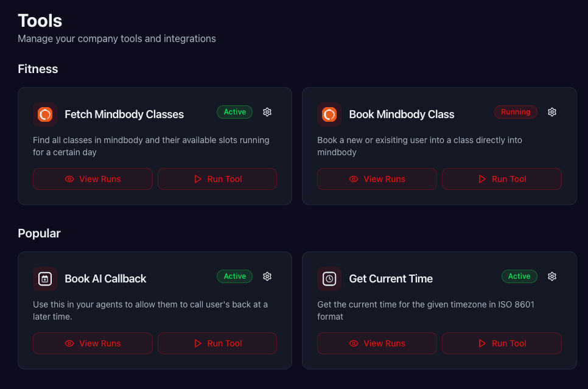Viewport: 588px width, 389px height.
Task: Open settings gear for Book AI Callback
Action: [267, 276]
